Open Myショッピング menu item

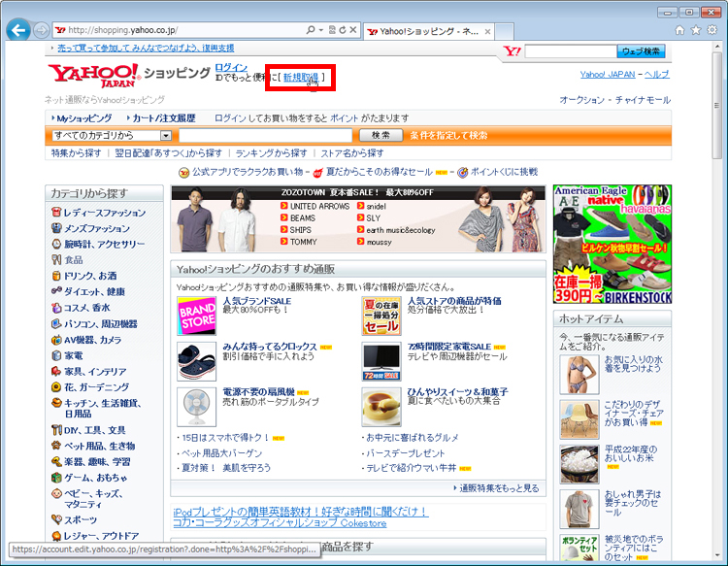[84, 117]
